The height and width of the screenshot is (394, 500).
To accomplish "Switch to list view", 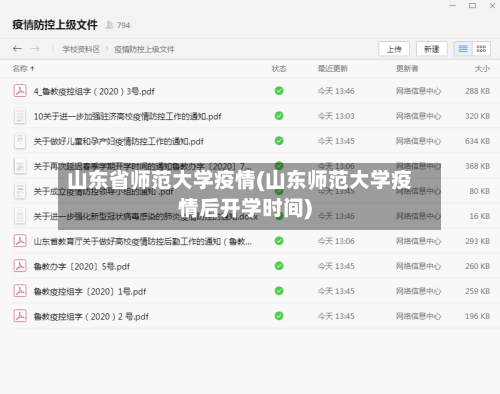I will [x=463, y=49].
